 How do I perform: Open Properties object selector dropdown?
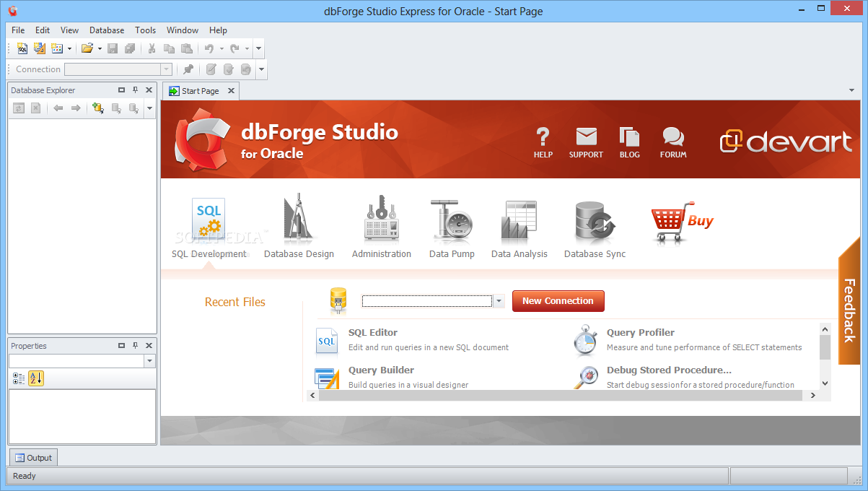point(149,361)
